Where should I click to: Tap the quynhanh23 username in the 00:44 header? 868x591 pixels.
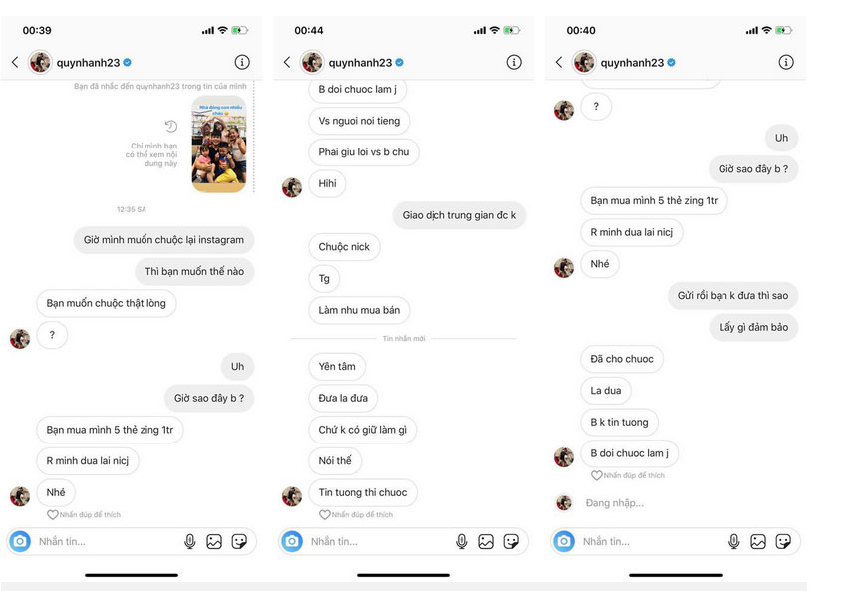pos(360,63)
